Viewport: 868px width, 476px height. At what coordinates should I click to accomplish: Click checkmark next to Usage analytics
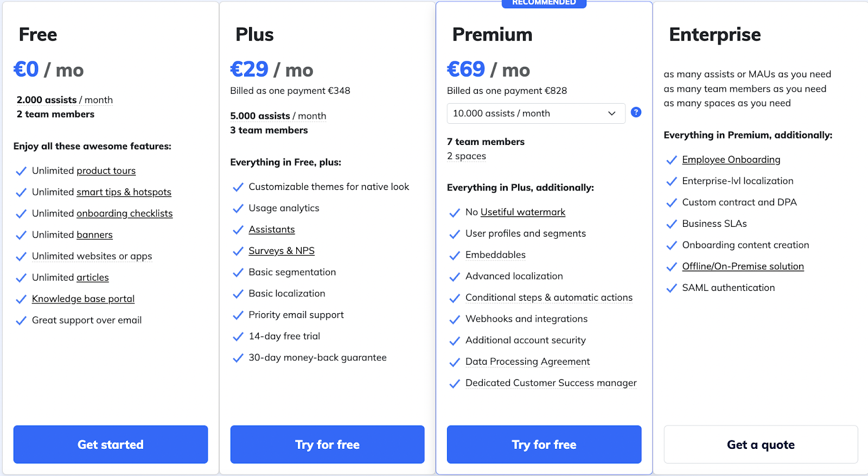(x=238, y=209)
